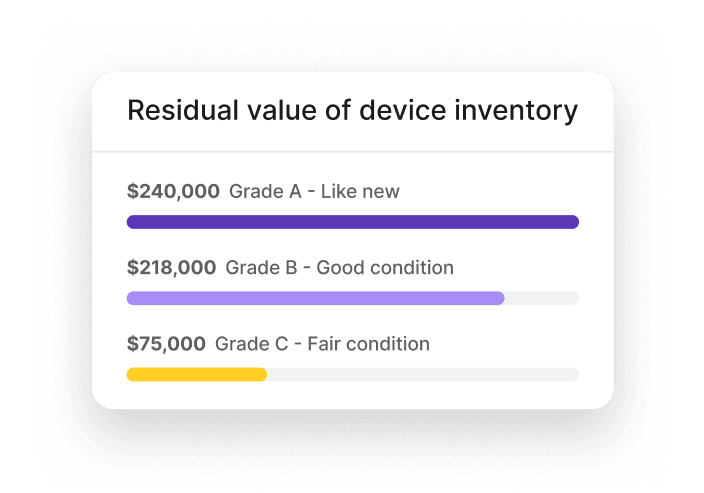Select the $240,000 amount
This screenshot has height=493, width=704.
click(173, 191)
